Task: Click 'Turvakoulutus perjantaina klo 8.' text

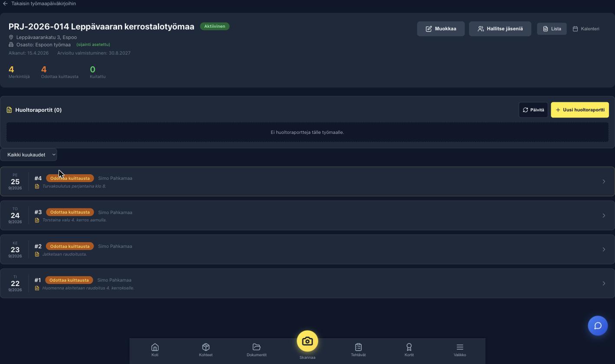Action: click(x=74, y=186)
